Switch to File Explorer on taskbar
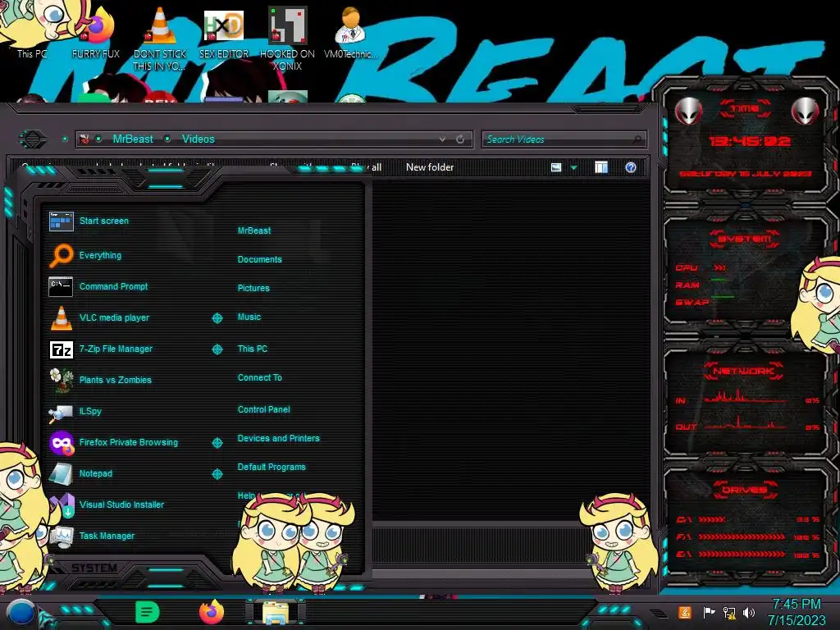Screen dimensions: 840x630 click(276, 613)
